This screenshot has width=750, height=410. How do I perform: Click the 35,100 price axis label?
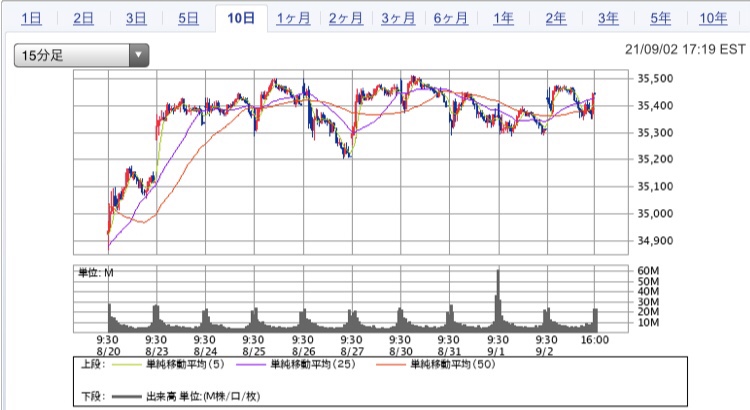[x=655, y=187]
